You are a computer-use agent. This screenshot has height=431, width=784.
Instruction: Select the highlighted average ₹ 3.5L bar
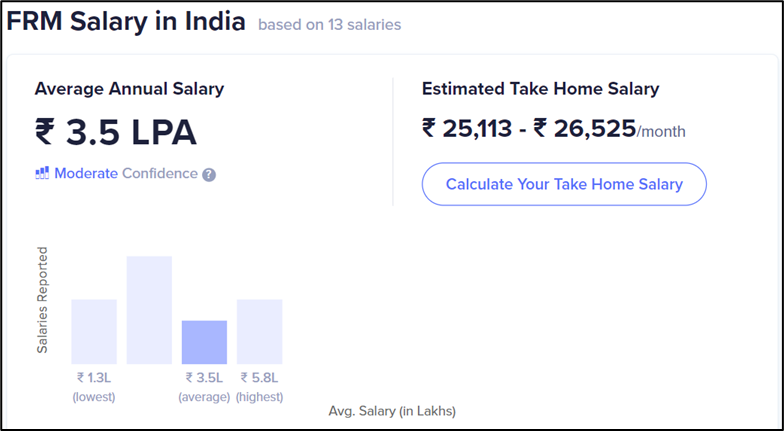pyautogui.click(x=204, y=342)
